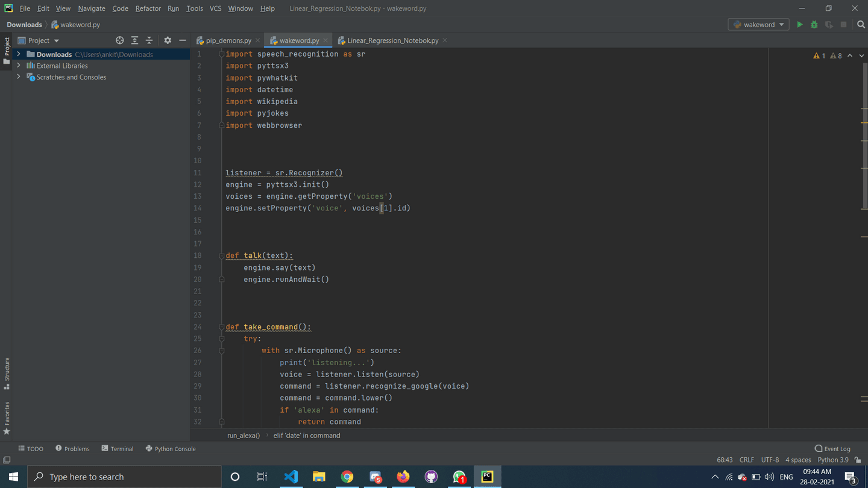The height and width of the screenshot is (488, 868).
Task: Open Cortana circle icon
Action: click(235, 477)
